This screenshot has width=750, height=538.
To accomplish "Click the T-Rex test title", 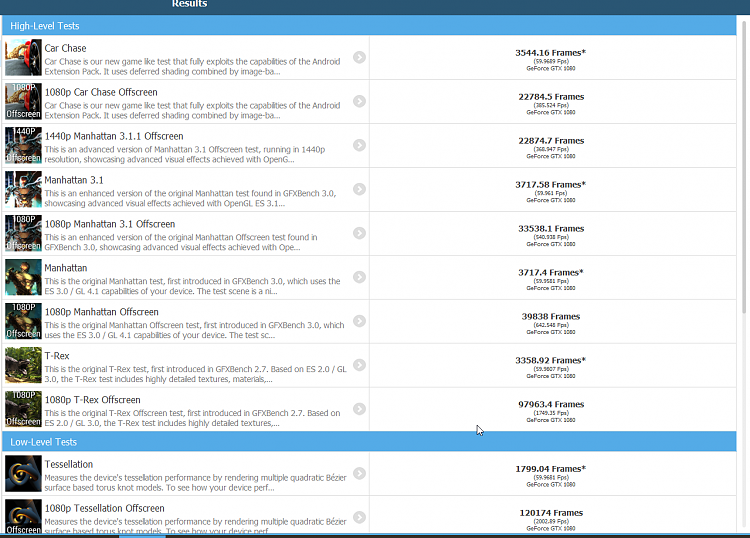I will (x=57, y=356).
